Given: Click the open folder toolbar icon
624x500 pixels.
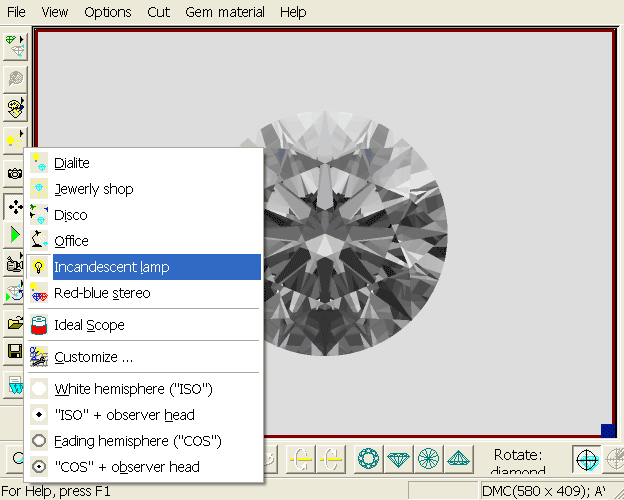Looking at the screenshot, I should (x=14, y=324).
